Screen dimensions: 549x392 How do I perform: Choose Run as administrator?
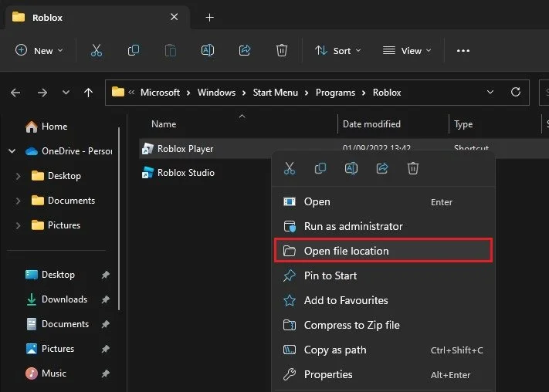click(x=384, y=226)
